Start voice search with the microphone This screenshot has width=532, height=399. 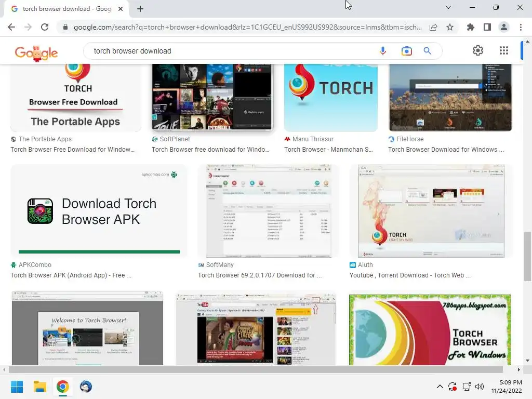(x=383, y=51)
